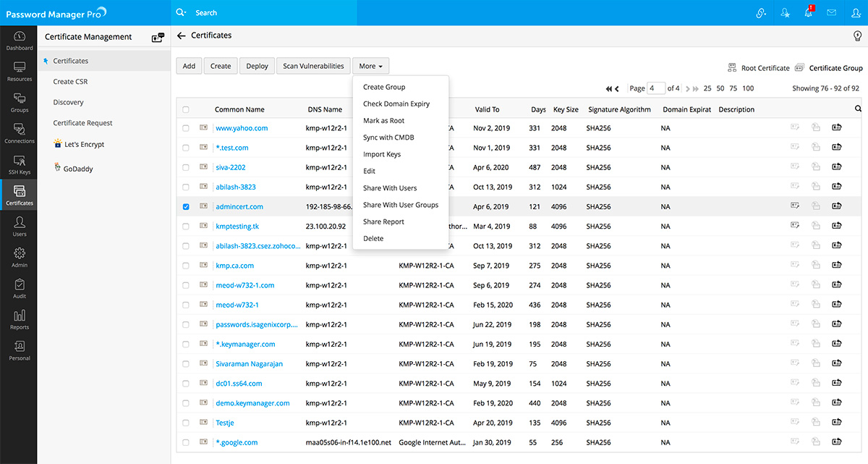Open the mail envelope icon in header
Screen dimensions: 868x464
tap(832, 13)
